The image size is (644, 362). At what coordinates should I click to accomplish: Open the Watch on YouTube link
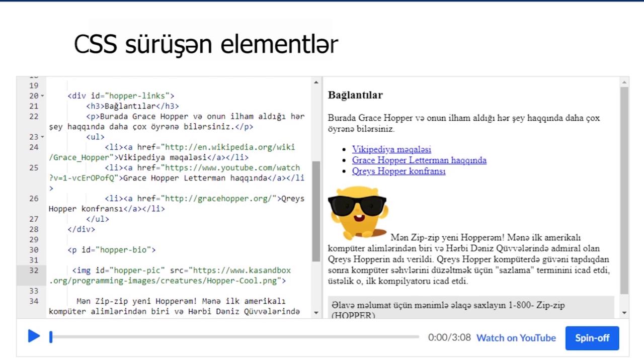tap(516, 338)
